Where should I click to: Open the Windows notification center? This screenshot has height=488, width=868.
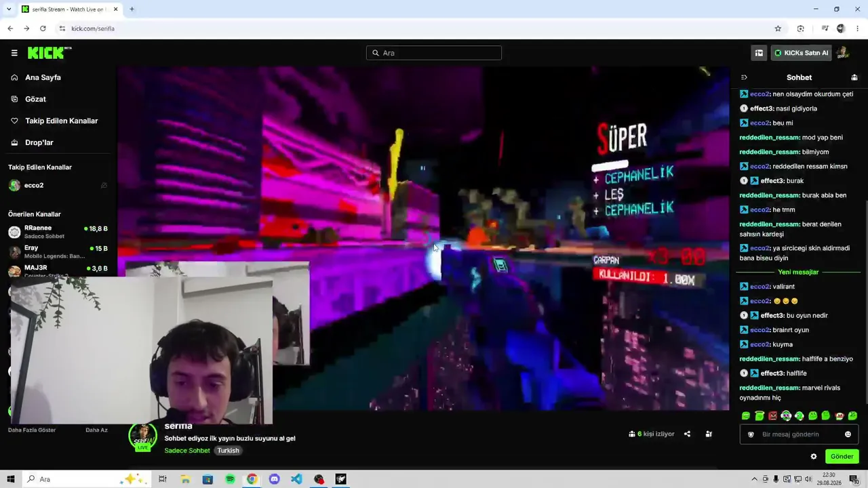tap(854, 479)
